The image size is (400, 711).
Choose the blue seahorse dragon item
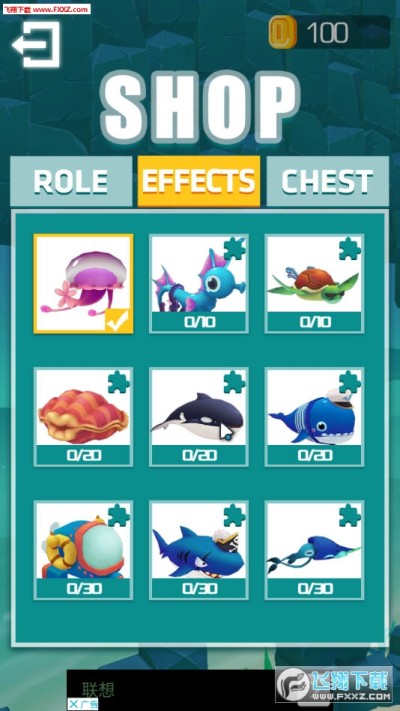point(199,284)
